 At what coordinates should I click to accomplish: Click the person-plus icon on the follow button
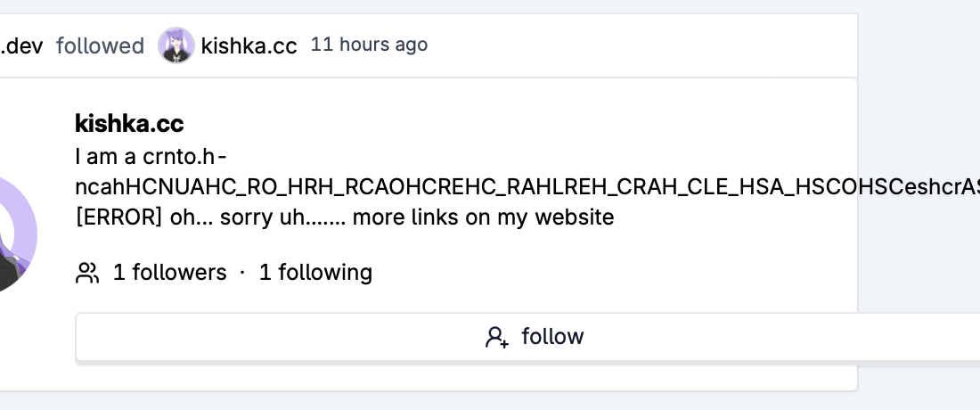tap(497, 337)
